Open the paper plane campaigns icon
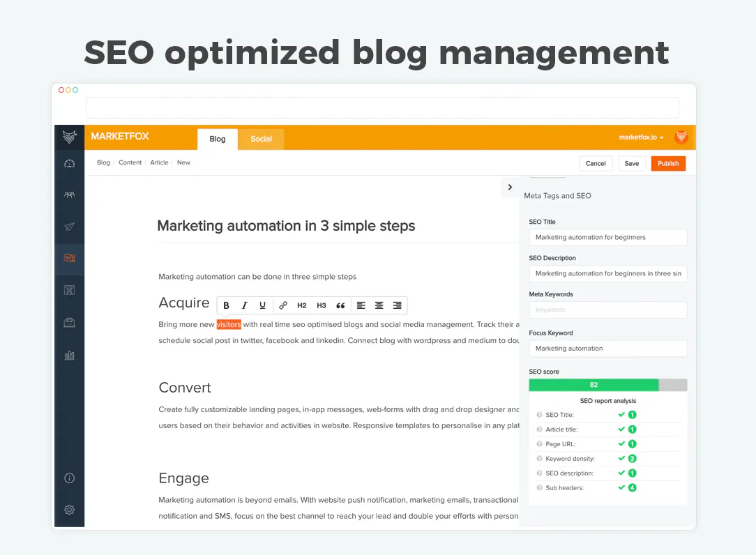 [x=70, y=227]
